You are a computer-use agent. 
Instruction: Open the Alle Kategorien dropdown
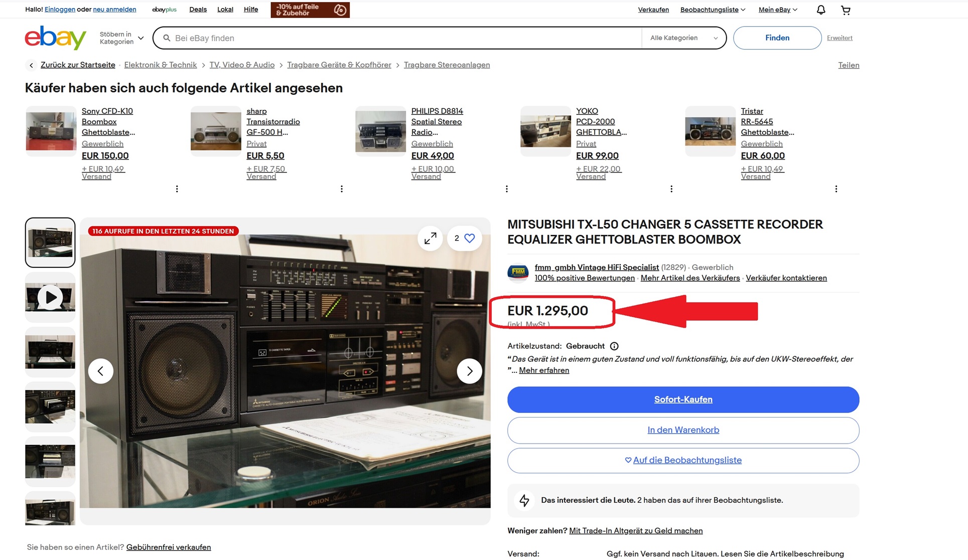pos(683,38)
